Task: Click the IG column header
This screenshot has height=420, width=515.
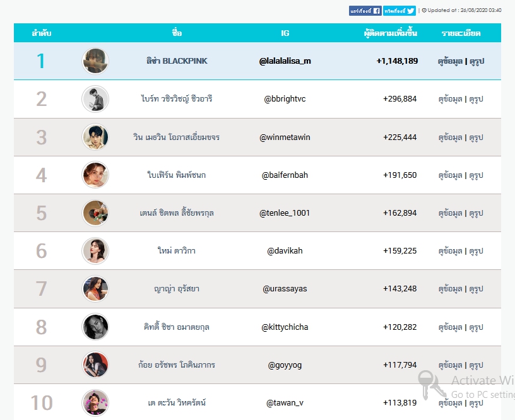Action: (285, 33)
